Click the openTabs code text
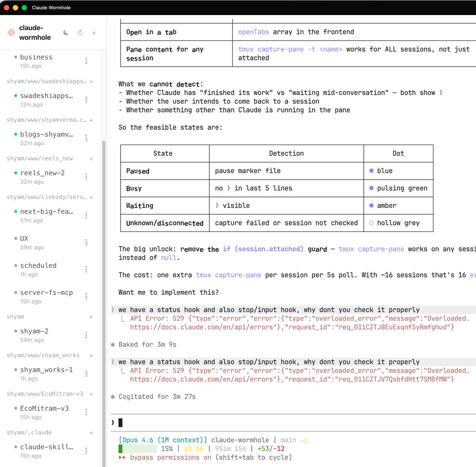 pyautogui.click(x=253, y=32)
